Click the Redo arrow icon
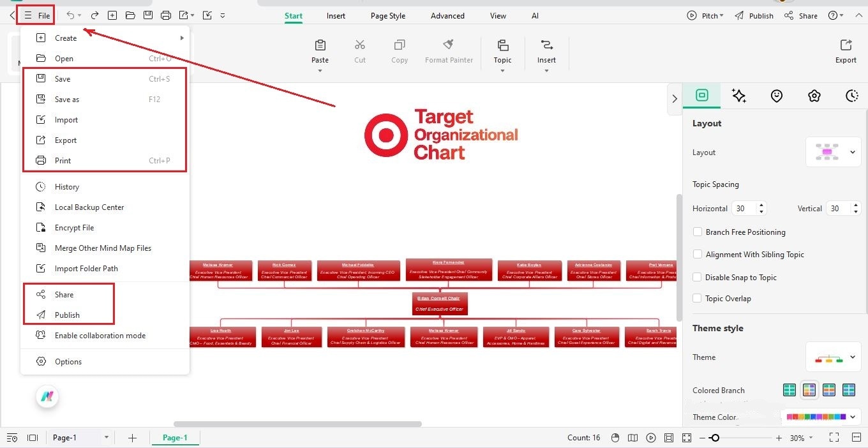The image size is (868, 448). [94, 15]
